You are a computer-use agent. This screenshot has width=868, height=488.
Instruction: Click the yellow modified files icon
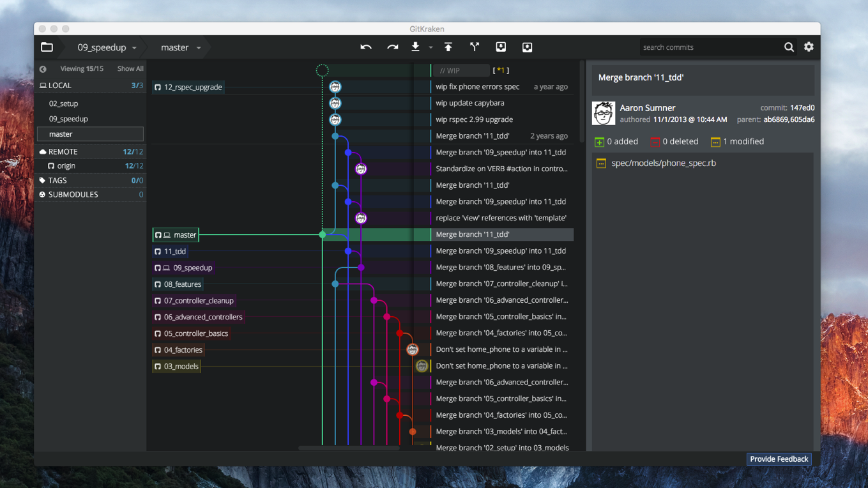point(715,142)
